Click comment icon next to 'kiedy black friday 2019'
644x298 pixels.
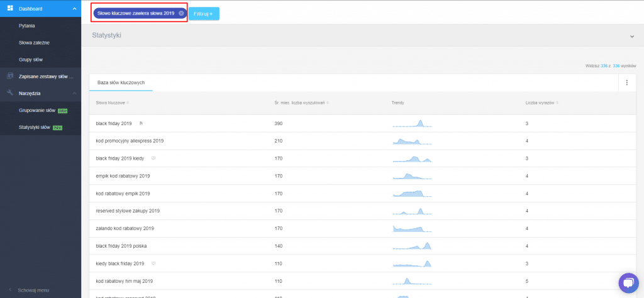[153, 263]
